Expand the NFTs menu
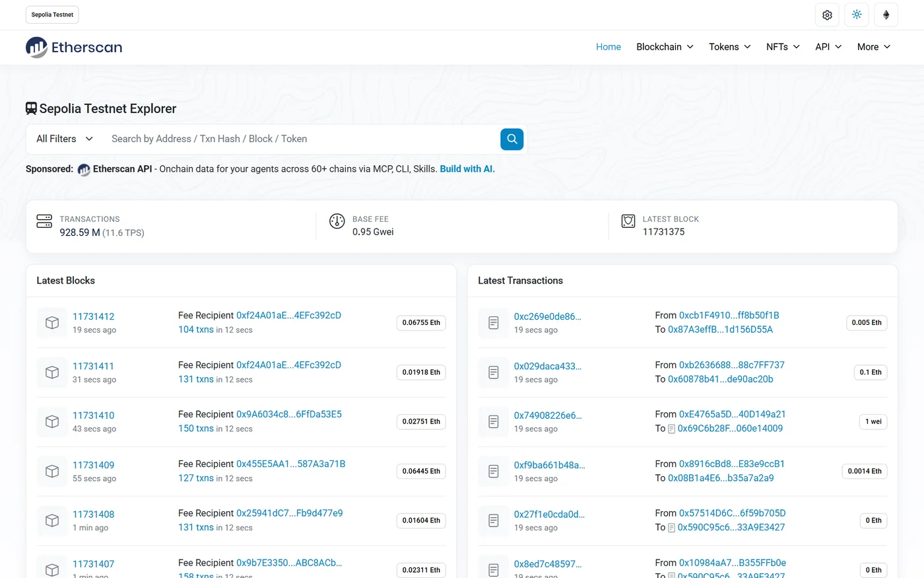The height and width of the screenshot is (578, 924). pyautogui.click(x=783, y=47)
